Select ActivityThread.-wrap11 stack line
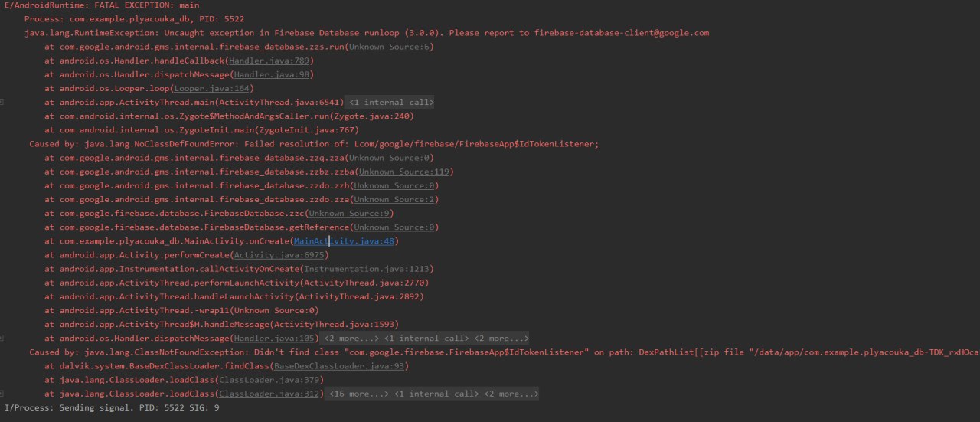Screen dimensions: 980x422 click(181, 310)
